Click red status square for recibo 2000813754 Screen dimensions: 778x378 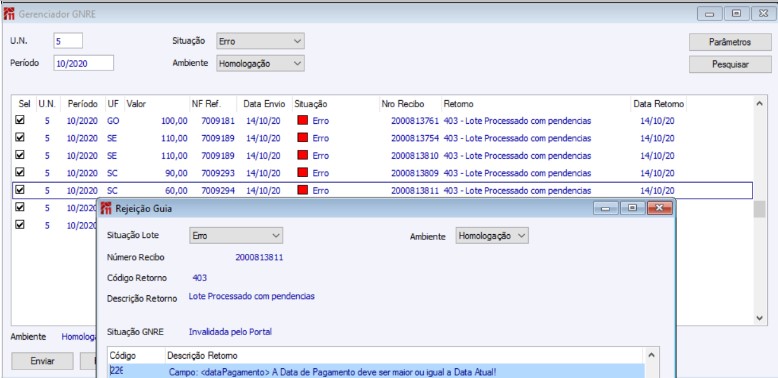point(302,137)
